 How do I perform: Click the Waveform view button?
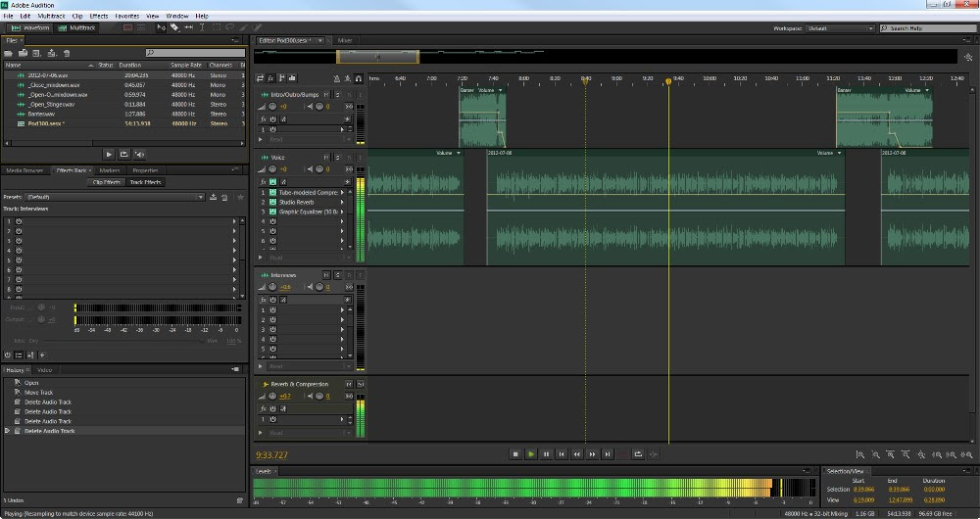(x=30, y=27)
